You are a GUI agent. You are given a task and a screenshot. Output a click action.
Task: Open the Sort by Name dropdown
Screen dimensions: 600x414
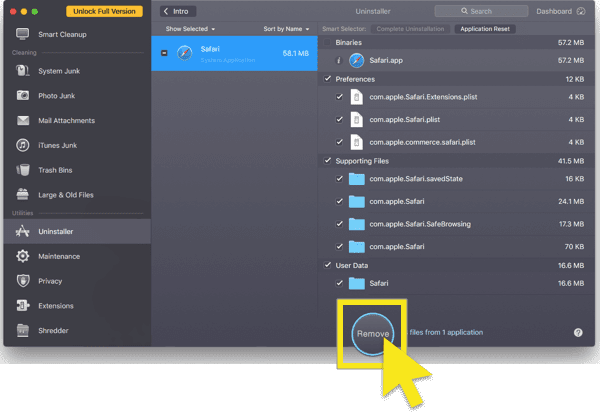coord(288,29)
